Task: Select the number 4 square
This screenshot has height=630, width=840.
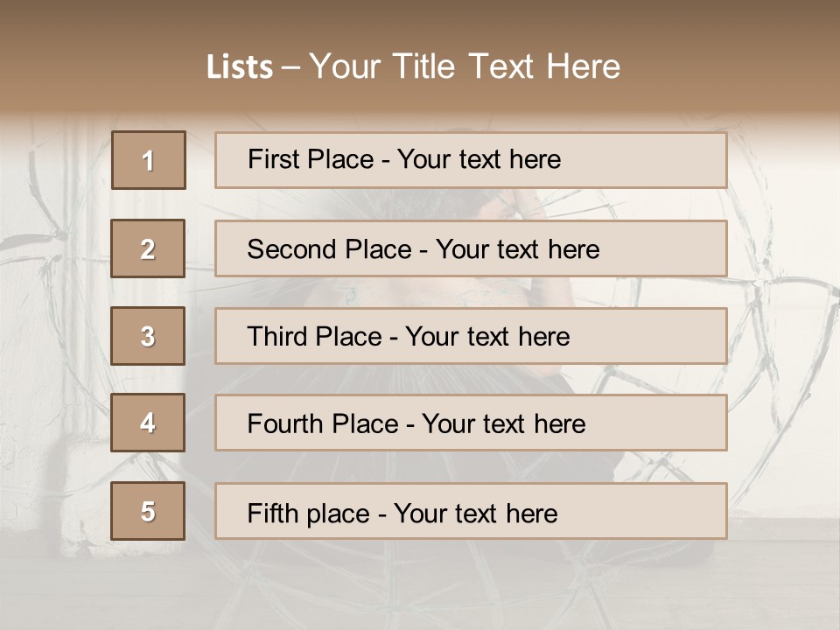Action: 148,423
